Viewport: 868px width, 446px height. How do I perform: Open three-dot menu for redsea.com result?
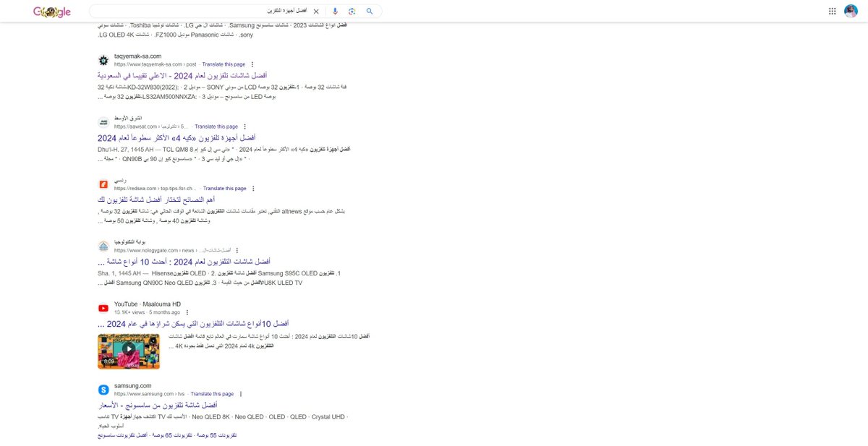pyautogui.click(x=252, y=189)
